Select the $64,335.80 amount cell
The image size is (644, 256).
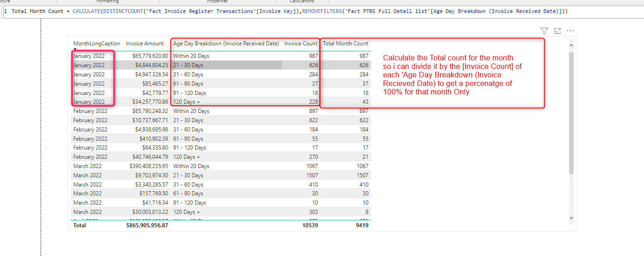tap(155, 148)
